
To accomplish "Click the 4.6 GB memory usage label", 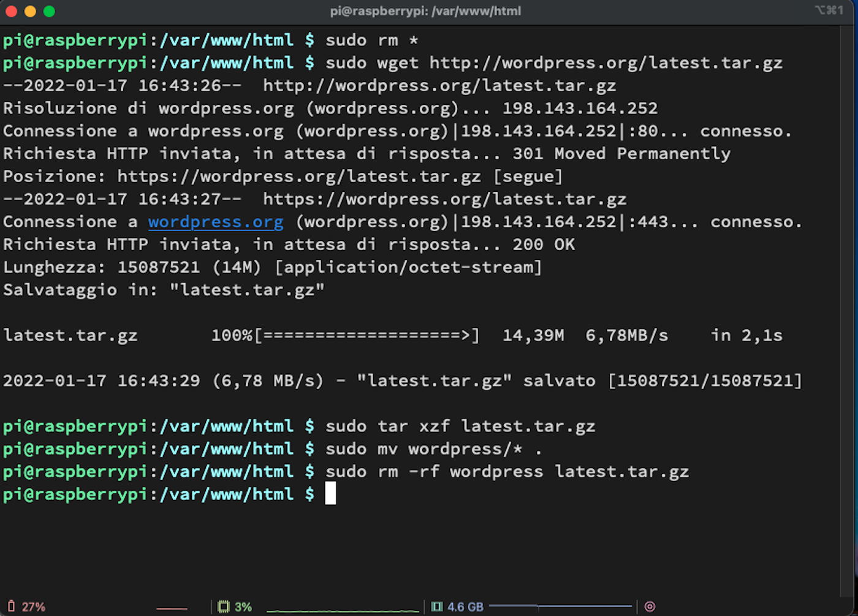I will click(x=465, y=607).
